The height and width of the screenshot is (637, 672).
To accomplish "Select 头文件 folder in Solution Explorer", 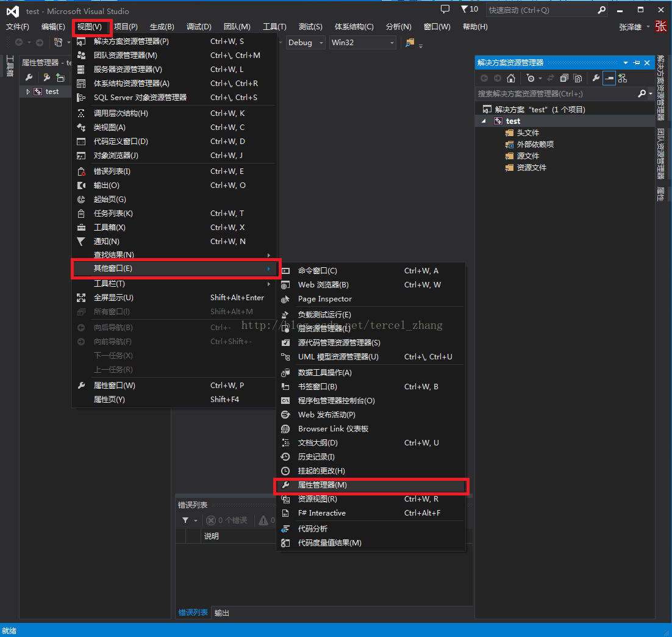I will [527, 132].
